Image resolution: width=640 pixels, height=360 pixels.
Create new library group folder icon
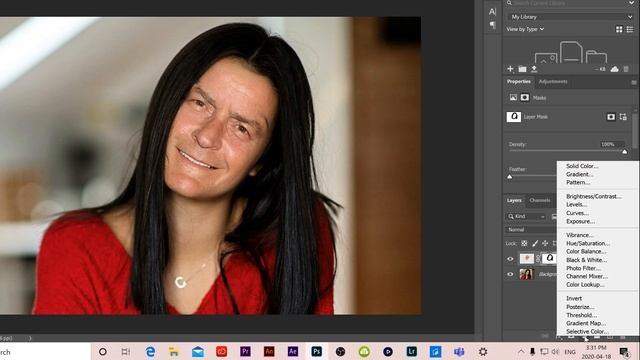(x=522, y=69)
